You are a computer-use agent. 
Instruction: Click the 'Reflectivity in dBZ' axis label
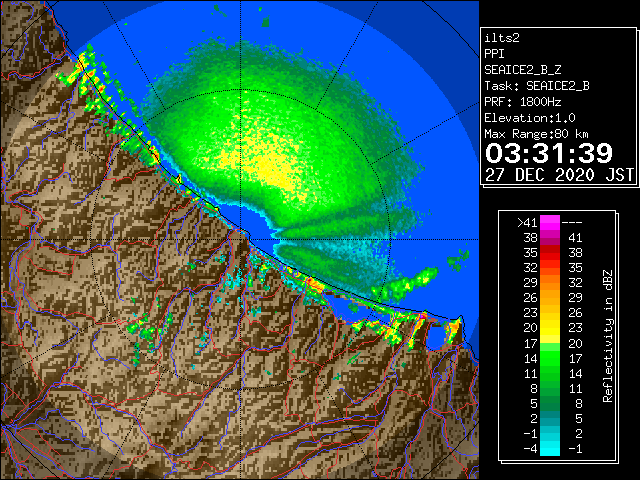pos(608,336)
